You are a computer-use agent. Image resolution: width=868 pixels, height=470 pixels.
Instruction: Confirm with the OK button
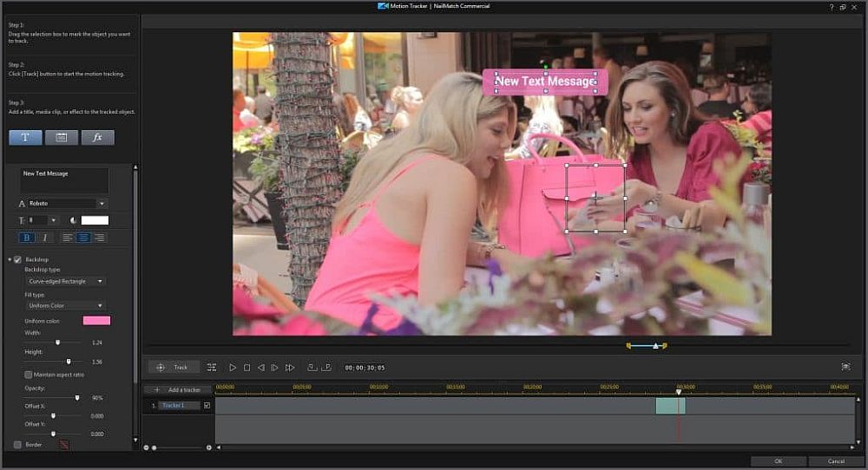[779, 461]
